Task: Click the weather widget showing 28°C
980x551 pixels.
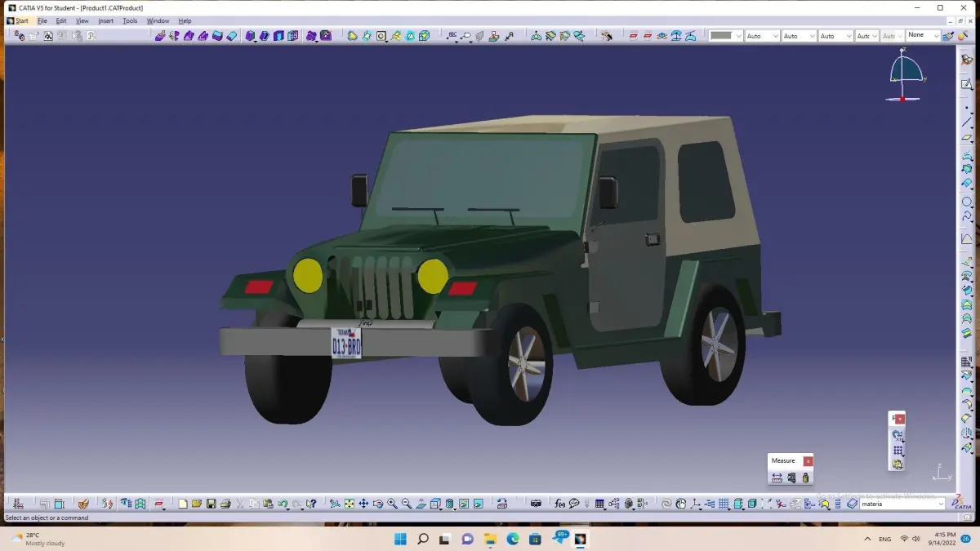Action: [37, 539]
